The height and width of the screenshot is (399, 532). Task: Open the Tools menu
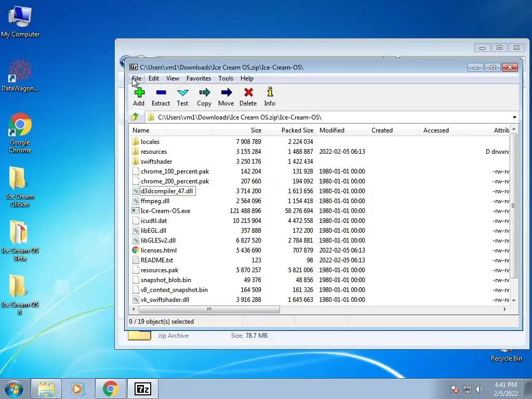[x=225, y=78]
